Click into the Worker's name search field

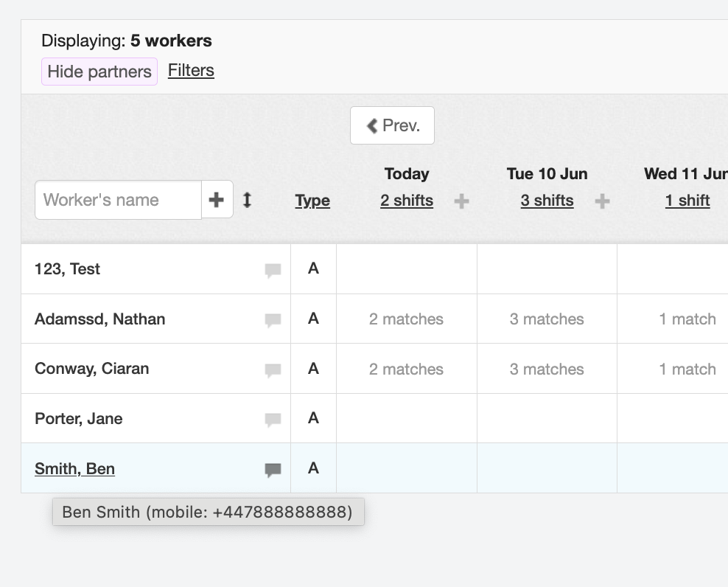coord(118,200)
